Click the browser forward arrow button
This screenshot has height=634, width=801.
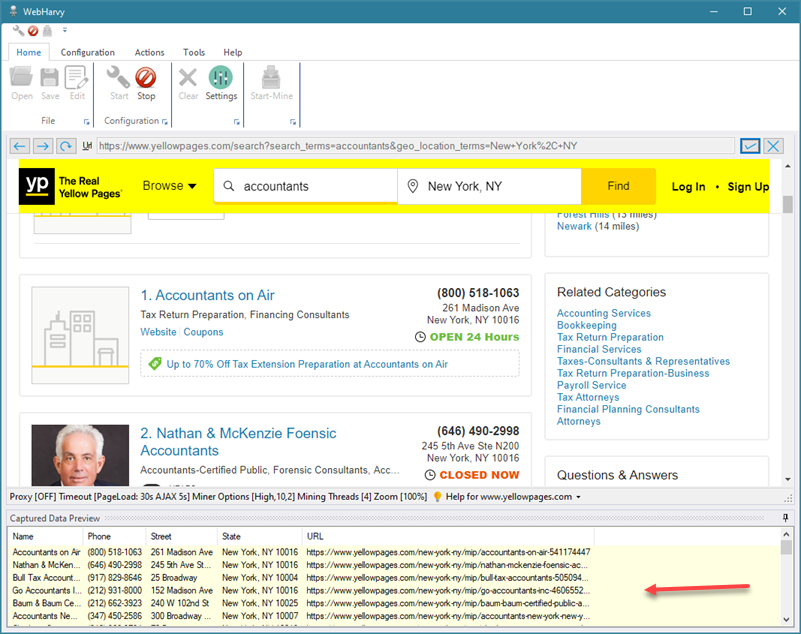[43, 146]
